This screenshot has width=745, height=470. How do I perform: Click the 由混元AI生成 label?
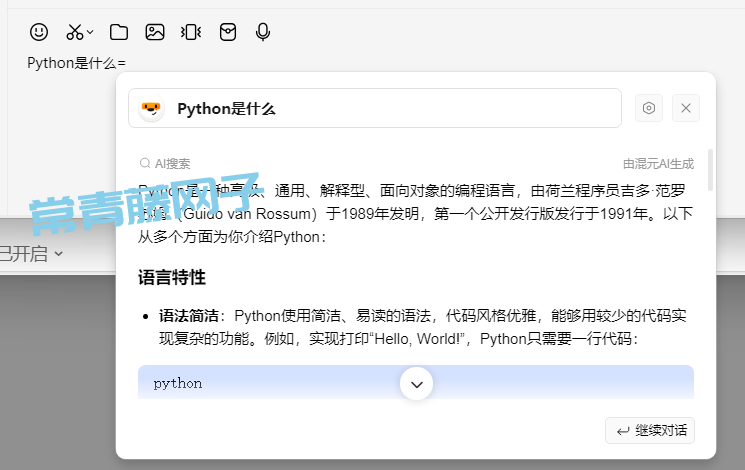tap(658, 164)
